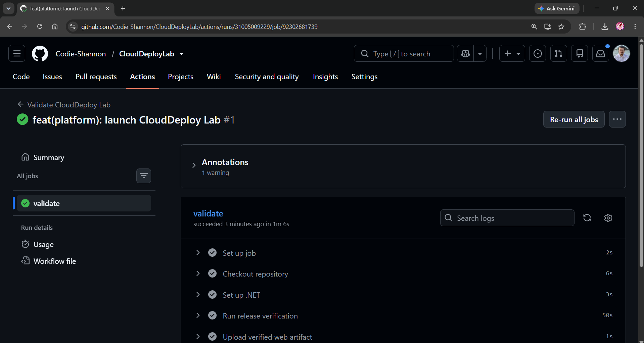Image resolution: width=644 pixels, height=343 pixels.
Task: Open the Create new plus menu
Action: pyautogui.click(x=512, y=53)
